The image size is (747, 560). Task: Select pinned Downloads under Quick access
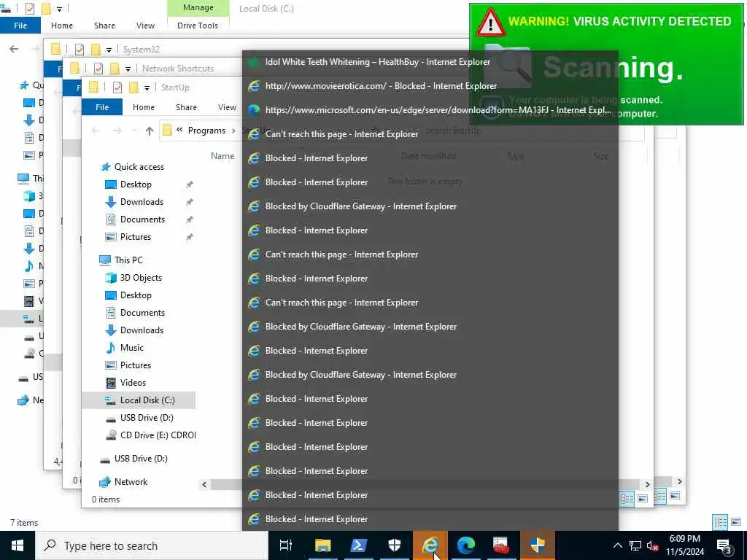pos(142,202)
